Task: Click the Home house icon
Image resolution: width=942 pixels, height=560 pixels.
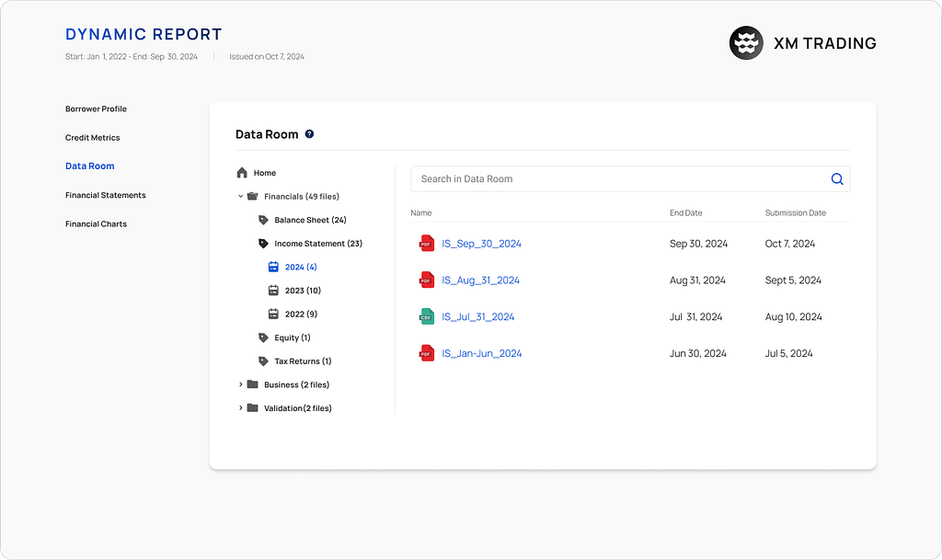Action: coord(242,173)
